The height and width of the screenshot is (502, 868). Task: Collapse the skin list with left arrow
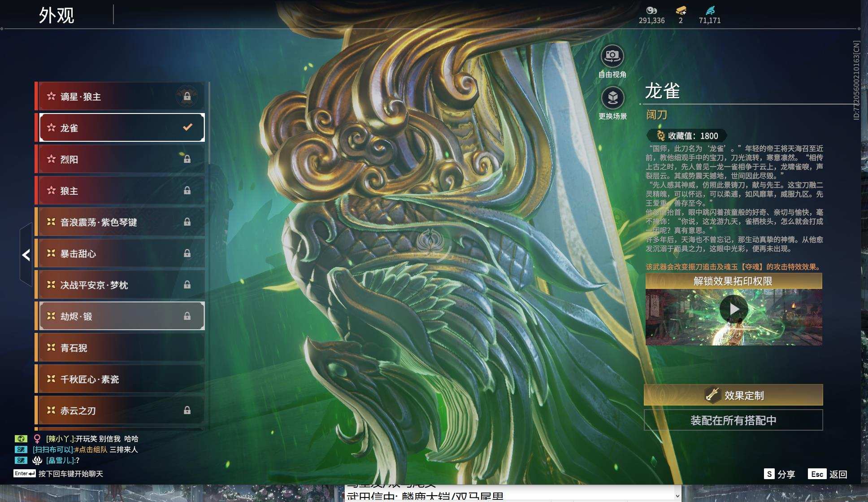point(26,255)
